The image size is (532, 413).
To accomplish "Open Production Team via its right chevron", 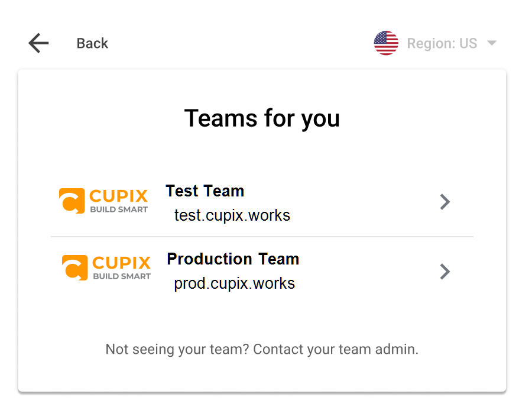I will click(445, 272).
